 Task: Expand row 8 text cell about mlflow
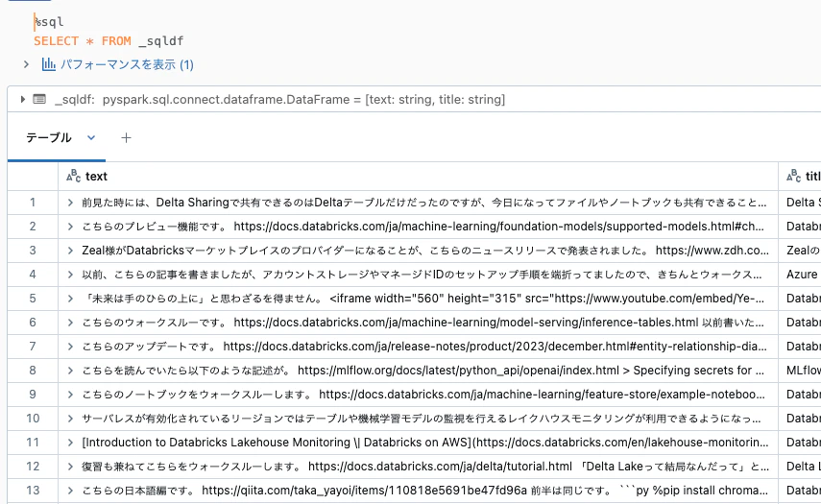point(70,371)
